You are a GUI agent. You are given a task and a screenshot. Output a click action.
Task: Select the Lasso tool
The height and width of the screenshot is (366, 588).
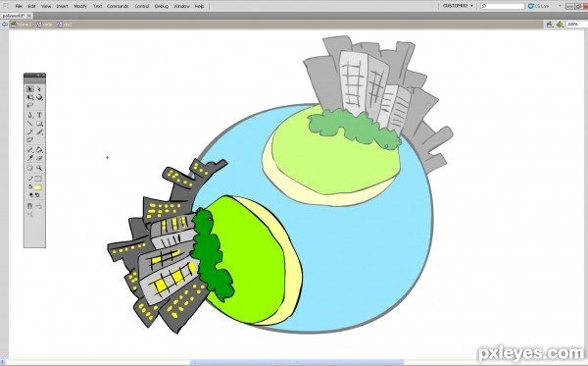(x=29, y=106)
